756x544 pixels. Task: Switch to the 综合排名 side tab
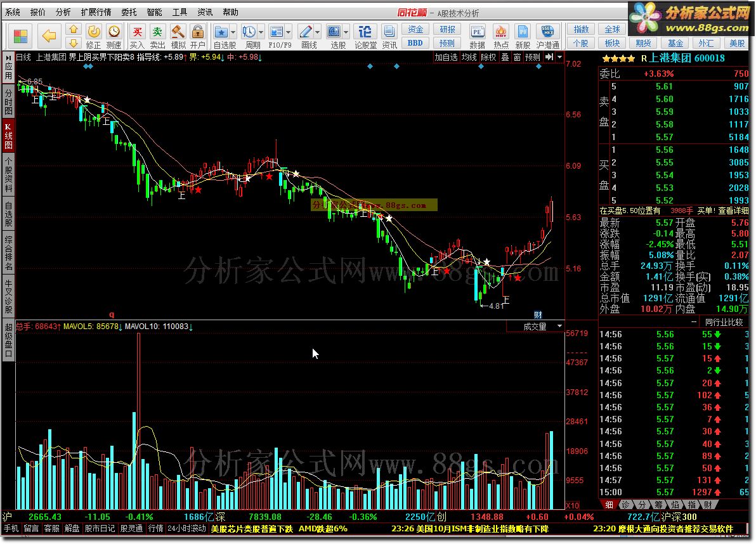coord(8,252)
